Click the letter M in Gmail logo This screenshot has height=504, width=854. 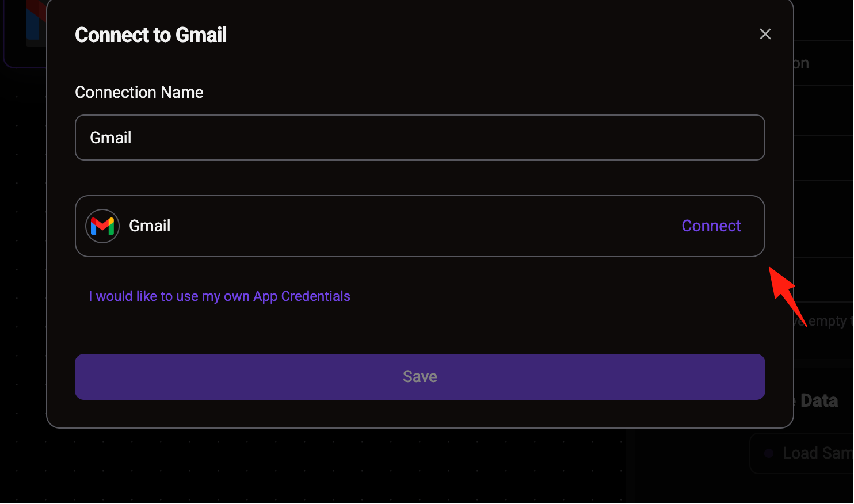(x=102, y=226)
